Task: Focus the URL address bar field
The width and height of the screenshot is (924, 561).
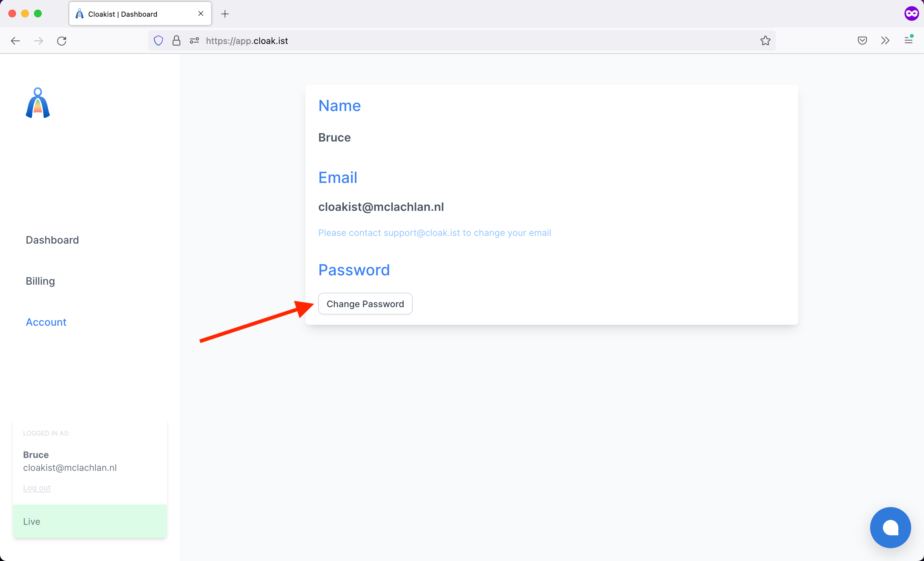Action: click(x=450, y=40)
